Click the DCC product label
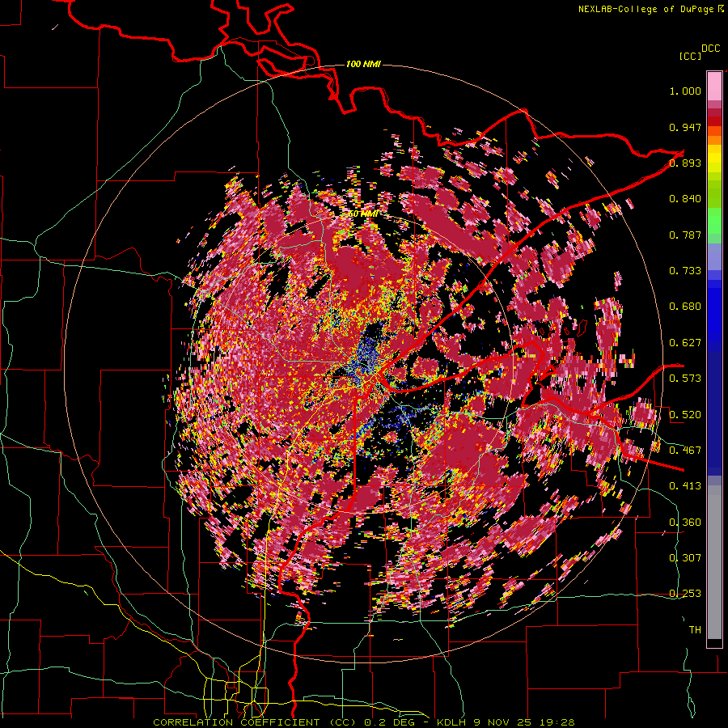 [x=710, y=49]
